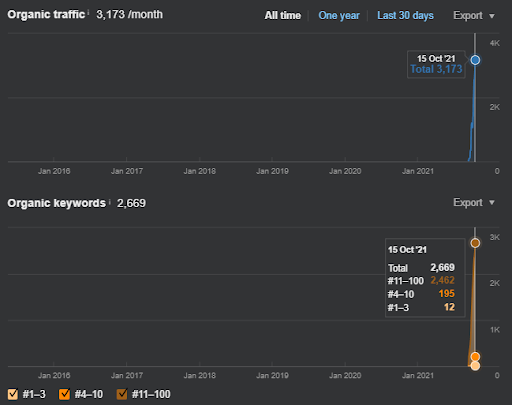Click light #1–3 data point on keywords chart
Screen dimensions: 512x405
pyautogui.click(x=475, y=366)
